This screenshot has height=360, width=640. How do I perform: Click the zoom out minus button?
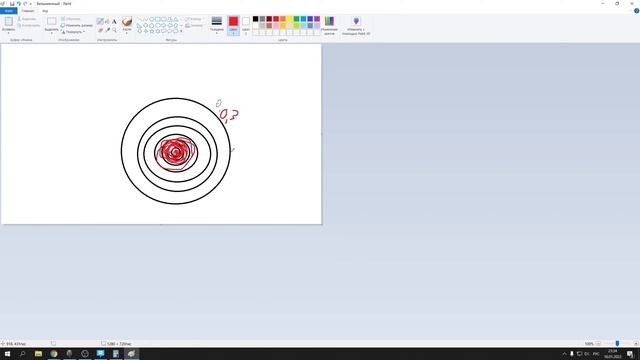tap(598, 344)
